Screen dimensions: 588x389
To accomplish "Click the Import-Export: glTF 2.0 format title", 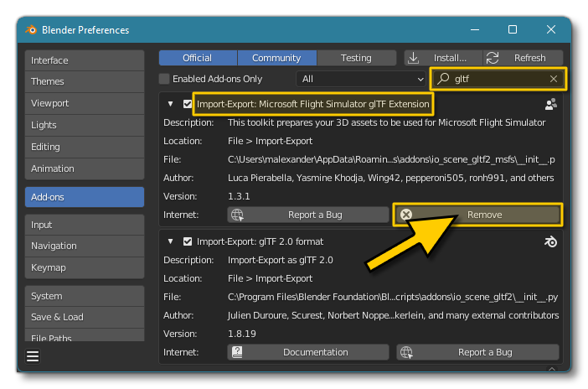I will coord(260,241).
